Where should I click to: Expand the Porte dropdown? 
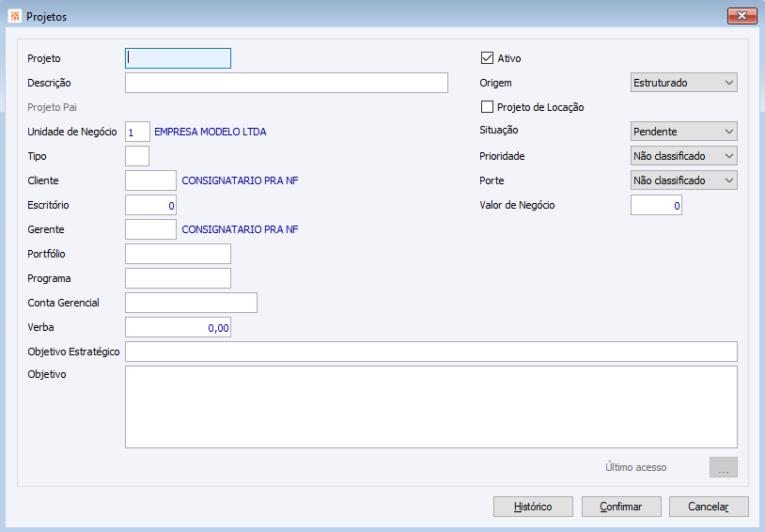683,180
